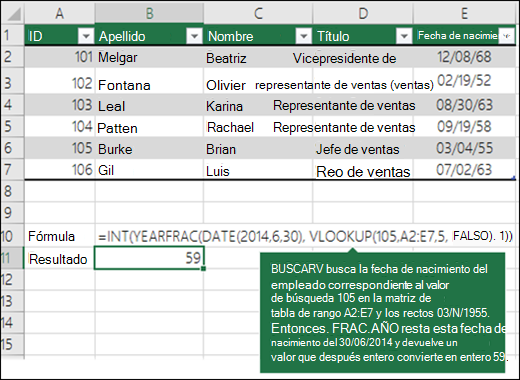The image size is (520, 380).
Task: Click the cell containing ID 101
Action: coord(60,57)
